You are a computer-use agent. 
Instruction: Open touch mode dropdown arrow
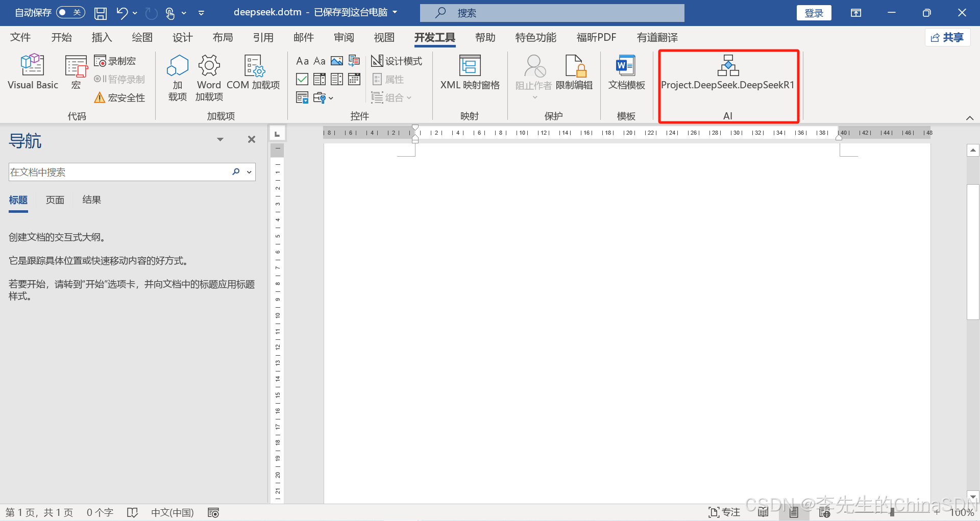point(184,13)
